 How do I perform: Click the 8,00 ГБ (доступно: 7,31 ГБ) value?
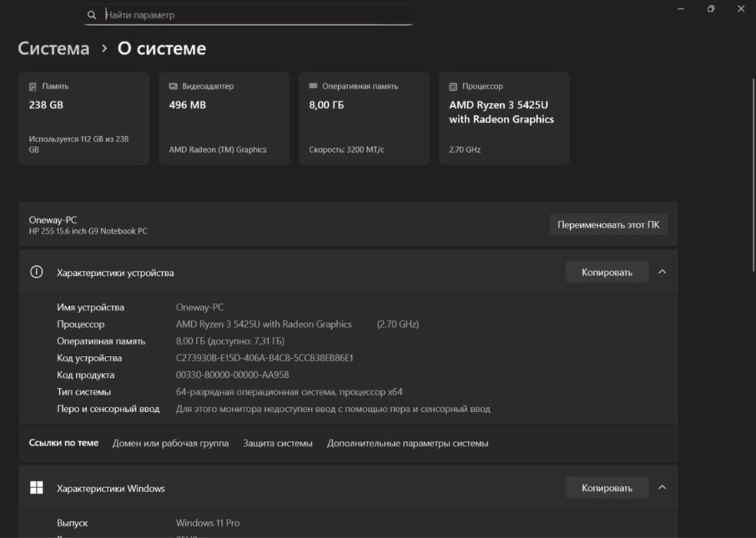(x=230, y=341)
